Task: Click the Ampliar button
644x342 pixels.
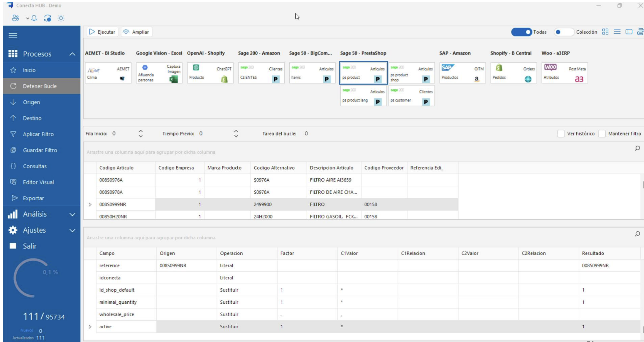Action: pos(136,32)
